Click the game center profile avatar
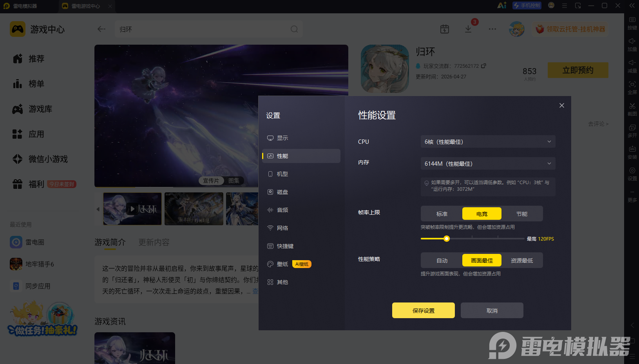This screenshot has width=639, height=364. tap(517, 29)
